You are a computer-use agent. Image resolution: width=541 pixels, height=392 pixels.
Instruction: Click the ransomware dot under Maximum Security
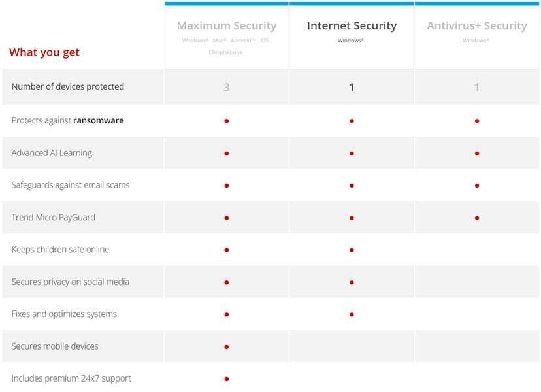tap(227, 121)
